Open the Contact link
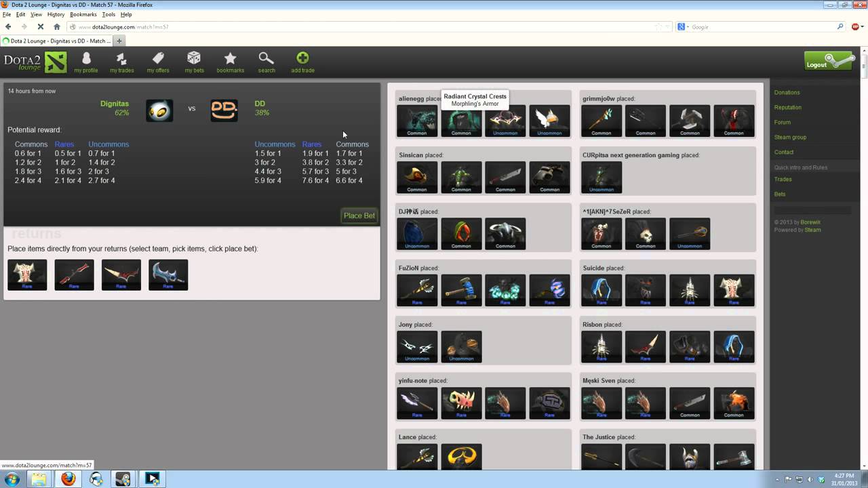 [784, 152]
